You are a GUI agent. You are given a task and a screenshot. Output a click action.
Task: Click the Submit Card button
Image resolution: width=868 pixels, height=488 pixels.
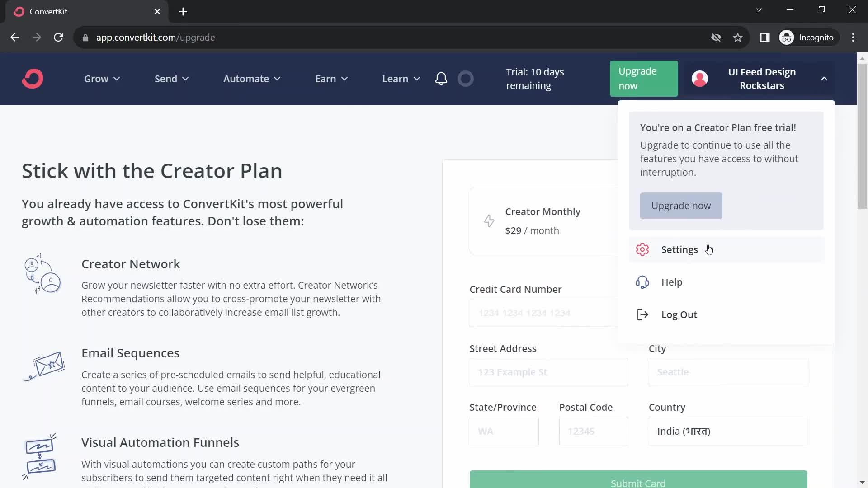(x=638, y=479)
